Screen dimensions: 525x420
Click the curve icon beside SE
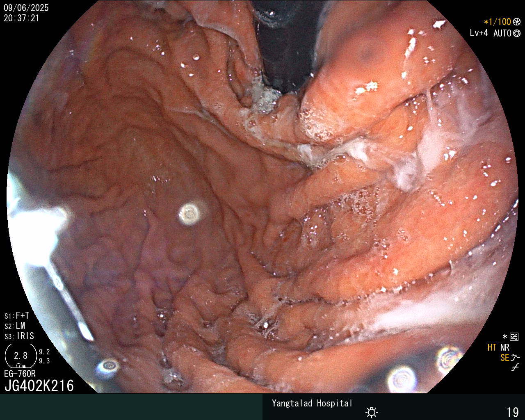(515, 358)
